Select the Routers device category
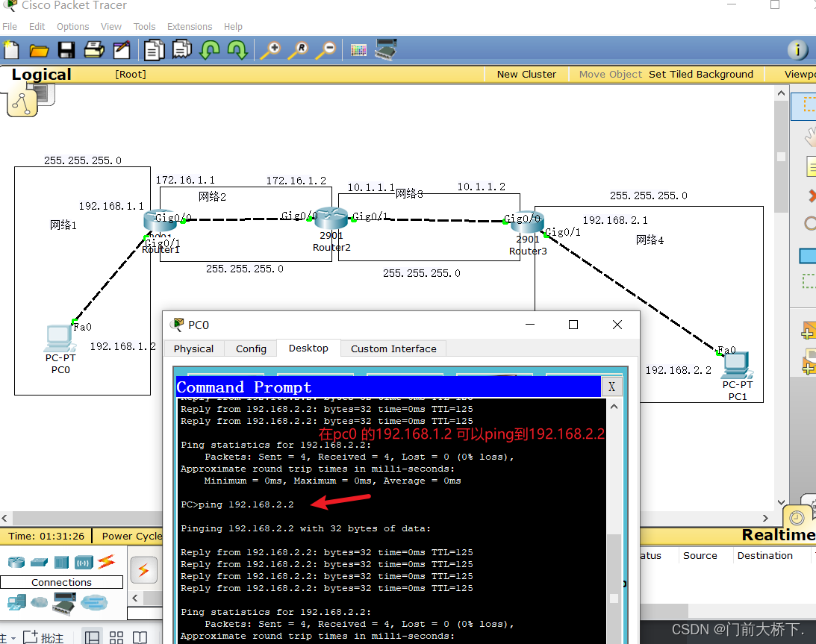The width and height of the screenshot is (816, 644). pos(16,562)
